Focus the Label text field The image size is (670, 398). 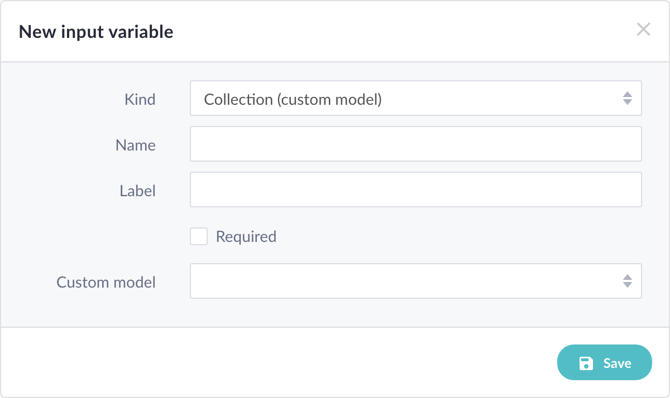416,190
